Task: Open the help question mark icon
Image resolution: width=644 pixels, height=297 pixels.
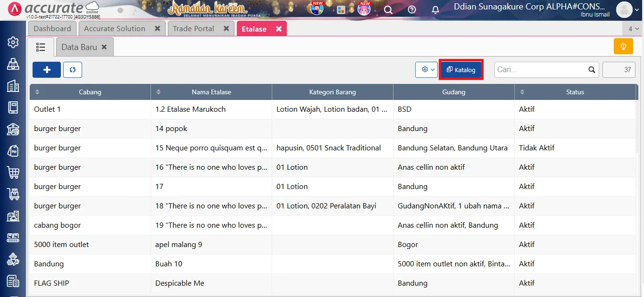Action: tap(411, 9)
